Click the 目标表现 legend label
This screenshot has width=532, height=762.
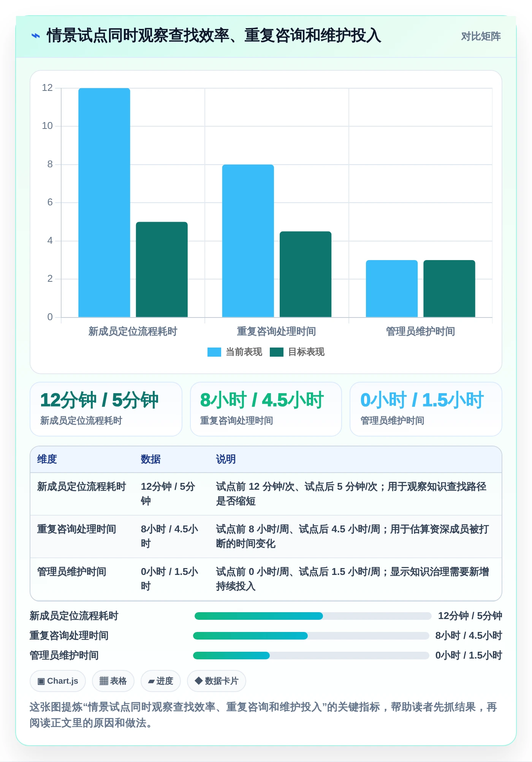[x=306, y=352]
